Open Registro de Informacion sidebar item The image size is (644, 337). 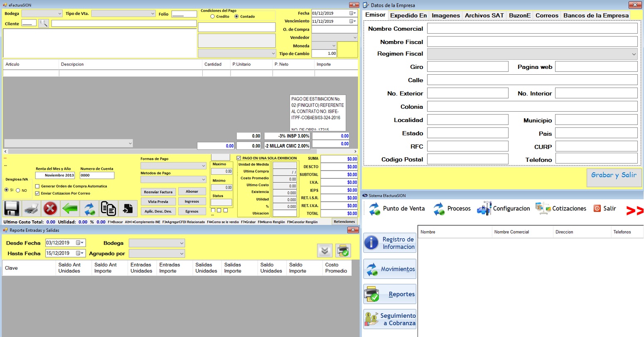(390, 243)
